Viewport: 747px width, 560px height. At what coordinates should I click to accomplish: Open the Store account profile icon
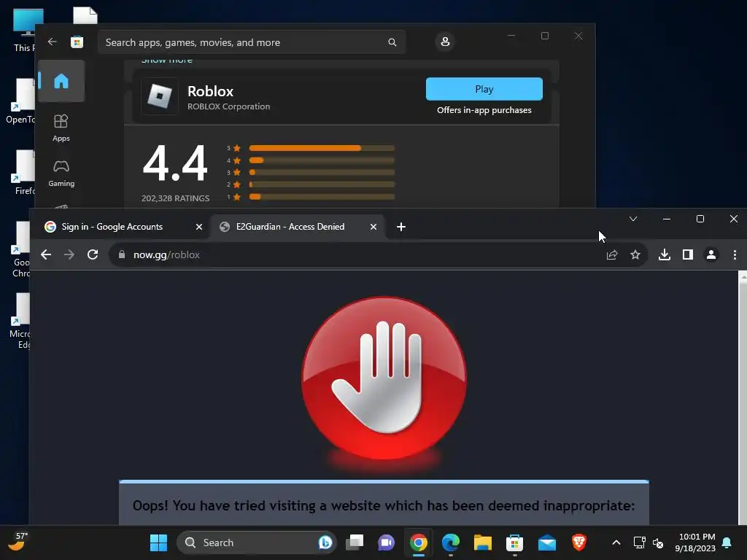(x=445, y=42)
